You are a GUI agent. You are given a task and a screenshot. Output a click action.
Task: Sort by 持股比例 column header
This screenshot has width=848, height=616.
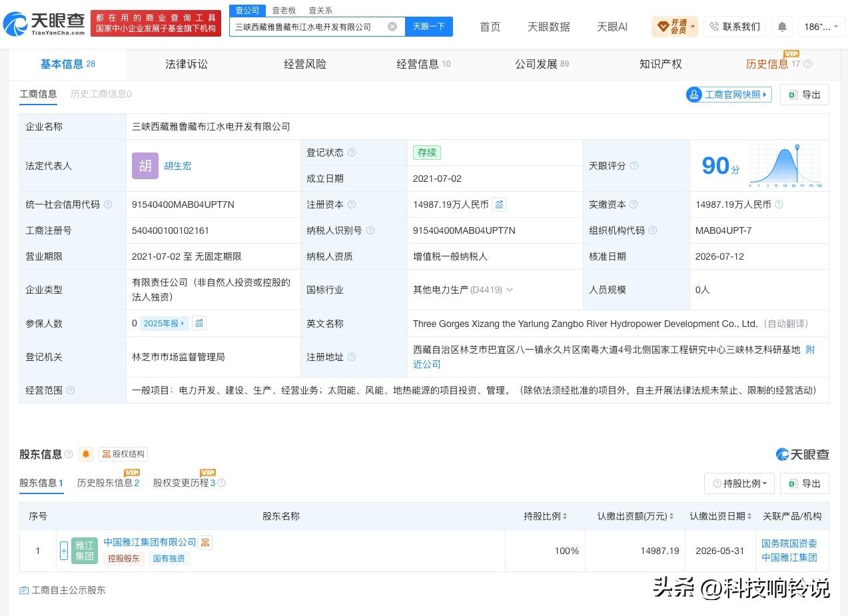(546, 516)
